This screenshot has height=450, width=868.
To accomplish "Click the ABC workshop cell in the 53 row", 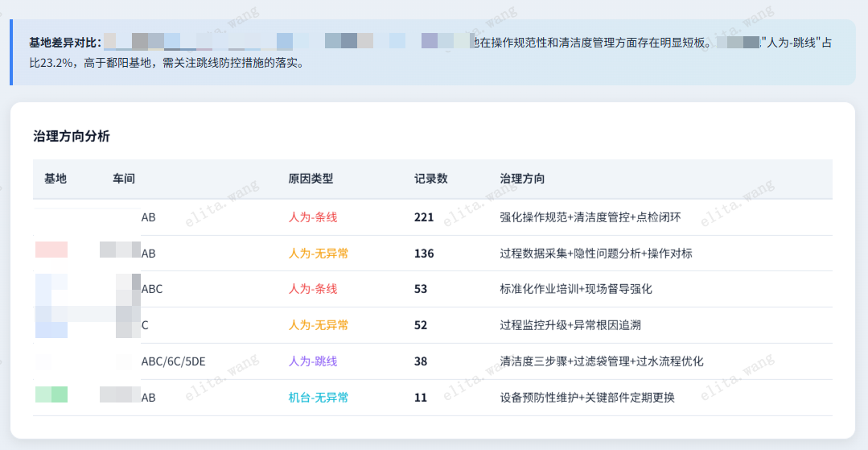I will [x=152, y=289].
